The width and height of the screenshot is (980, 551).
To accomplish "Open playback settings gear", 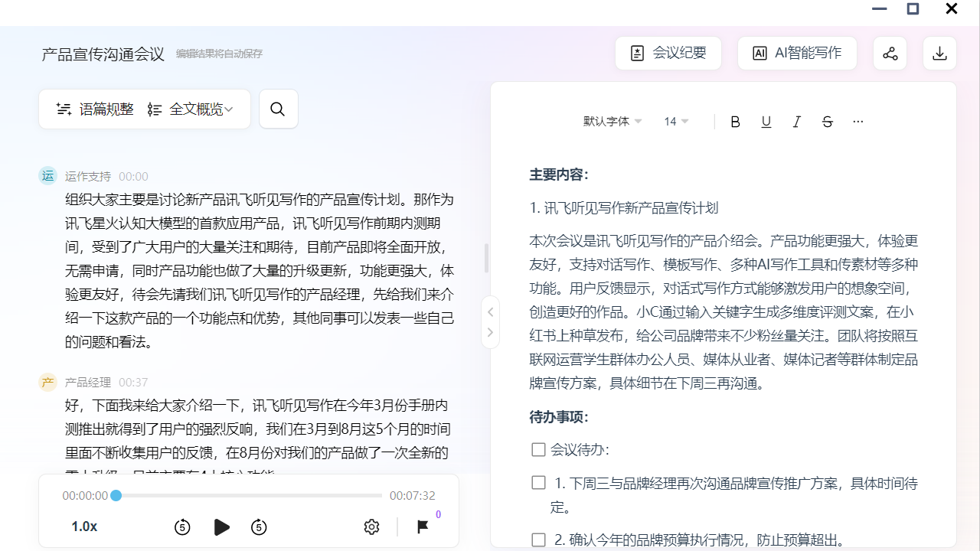I will pyautogui.click(x=371, y=527).
